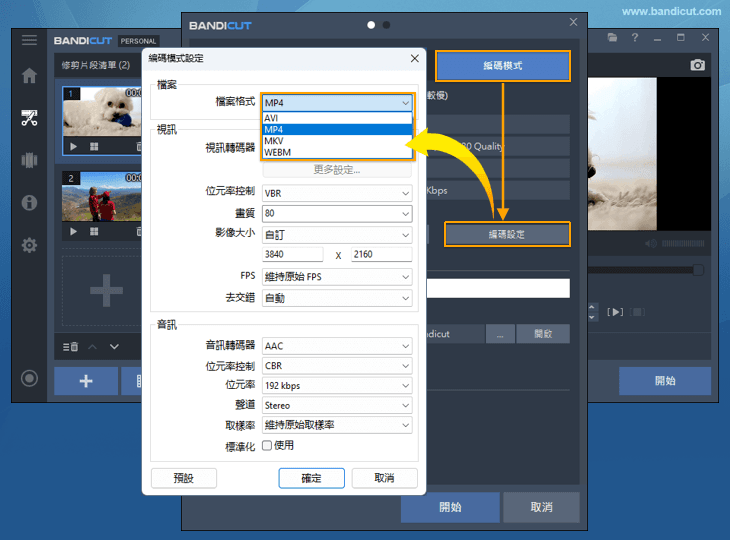The height and width of the screenshot is (540, 730).
Task: Click the 確定 button in the dialog
Action: pos(311,478)
